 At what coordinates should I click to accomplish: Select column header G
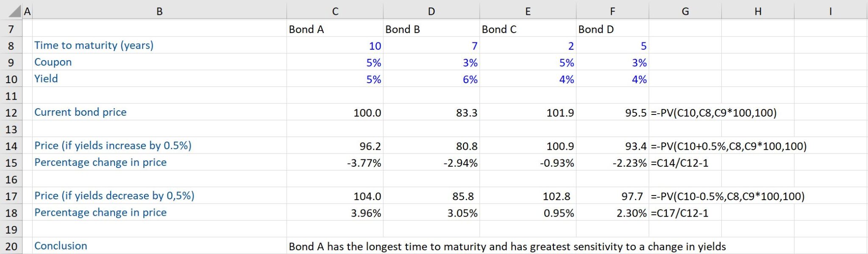click(685, 11)
